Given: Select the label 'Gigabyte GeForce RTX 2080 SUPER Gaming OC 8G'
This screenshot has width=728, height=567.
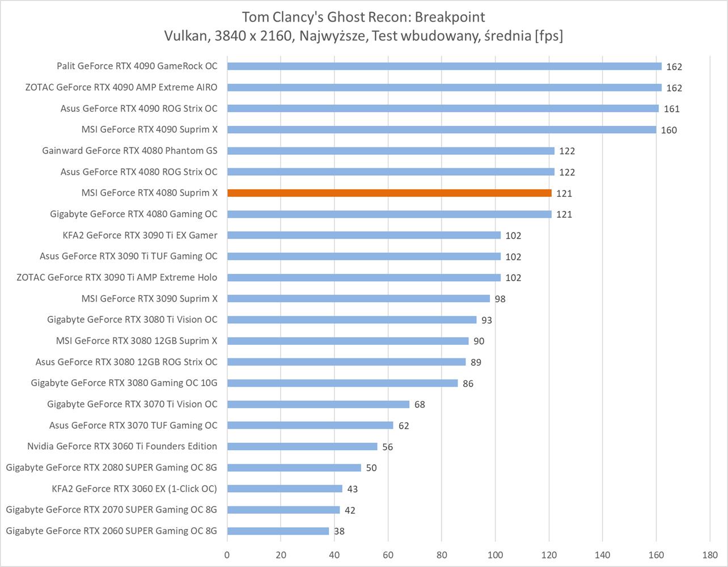Looking at the screenshot, I should click(112, 468).
